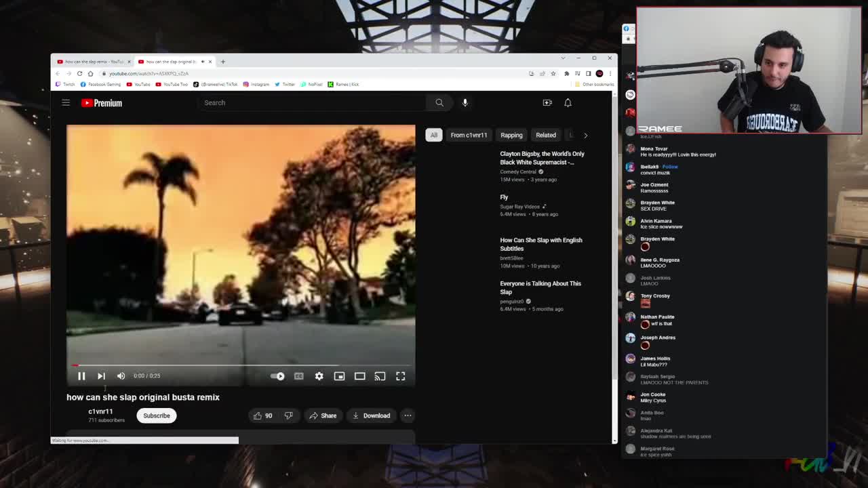Pause the playing video
Screen dimensions: 868x488
(x=81, y=375)
